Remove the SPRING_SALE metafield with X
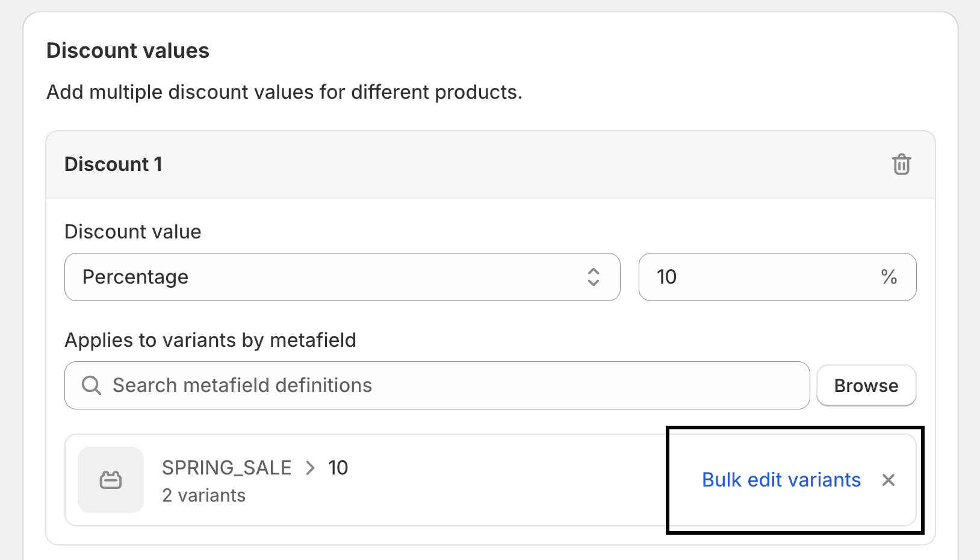The width and height of the screenshot is (980, 560). (889, 480)
